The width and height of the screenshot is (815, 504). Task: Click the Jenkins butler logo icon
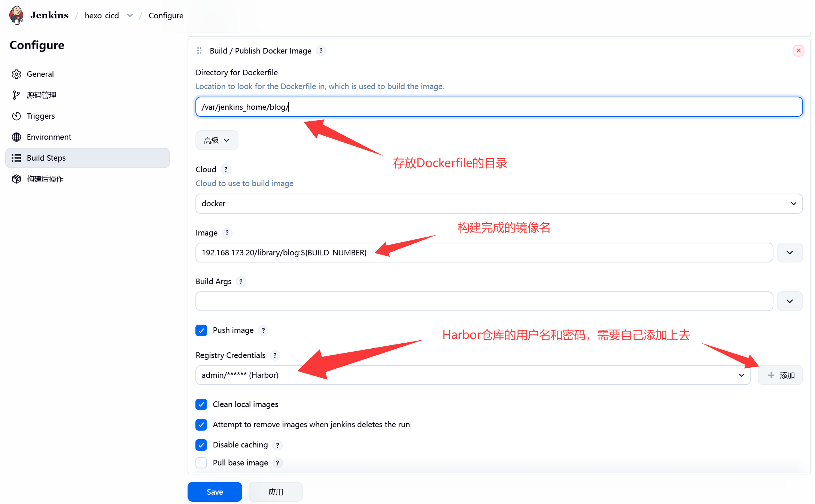16,15
